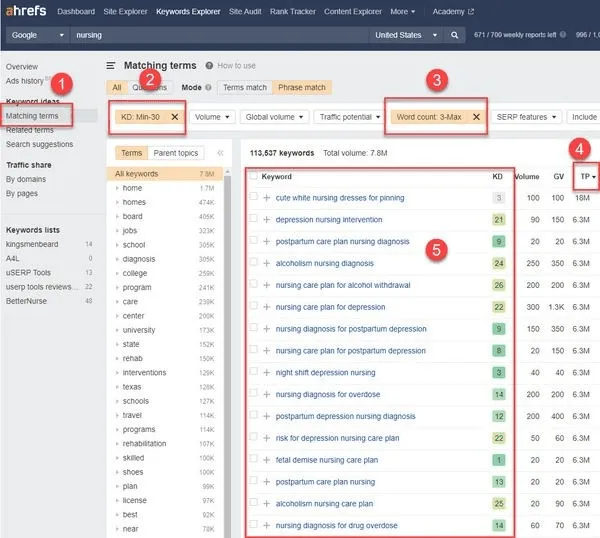Select the All keywords row

point(165,174)
